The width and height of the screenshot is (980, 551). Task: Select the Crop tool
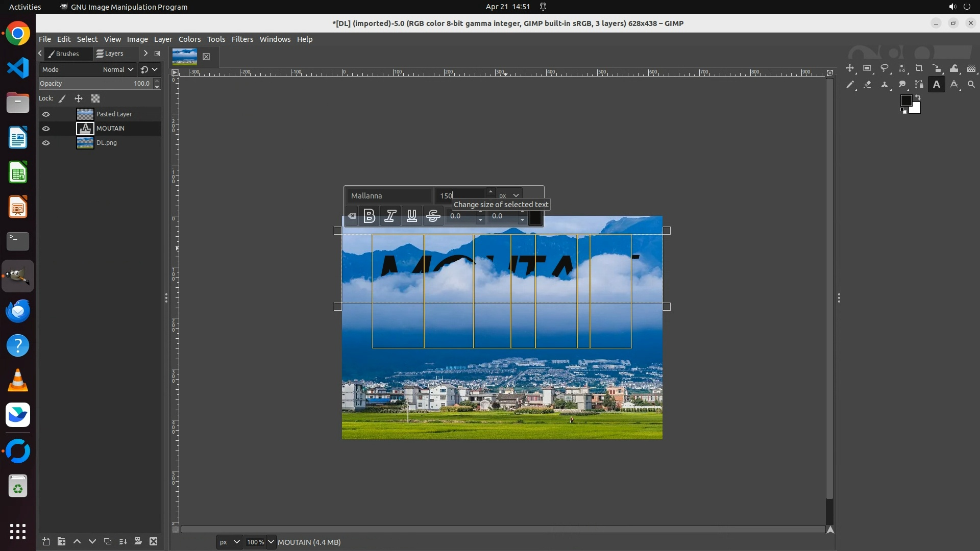tap(919, 68)
